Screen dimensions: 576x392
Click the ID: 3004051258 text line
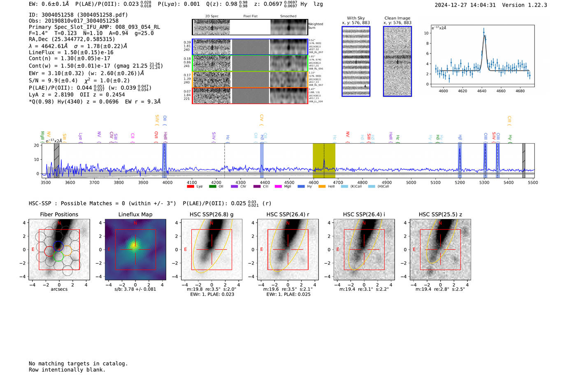tap(78, 15)
